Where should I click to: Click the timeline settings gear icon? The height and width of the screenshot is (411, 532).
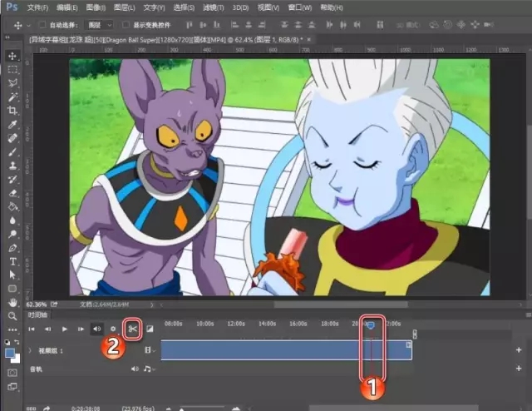[113, 329]
